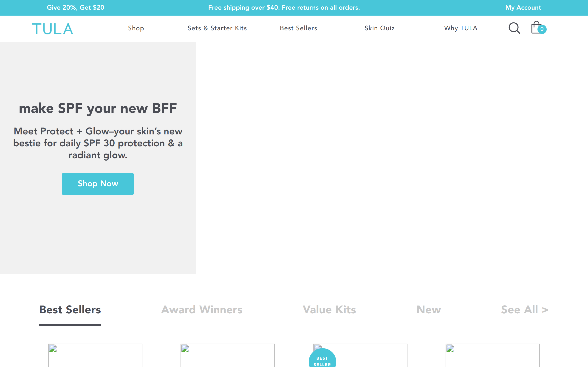Image resolution: width=588 pixels, height=367 pixels.
Task: Open the Why TULA menu
Action: pos(461,28)
